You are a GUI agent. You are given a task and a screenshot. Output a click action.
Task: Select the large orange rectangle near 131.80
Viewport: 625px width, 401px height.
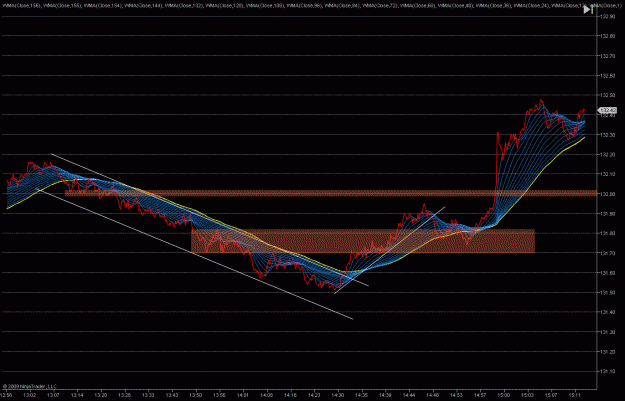[363, 241]
